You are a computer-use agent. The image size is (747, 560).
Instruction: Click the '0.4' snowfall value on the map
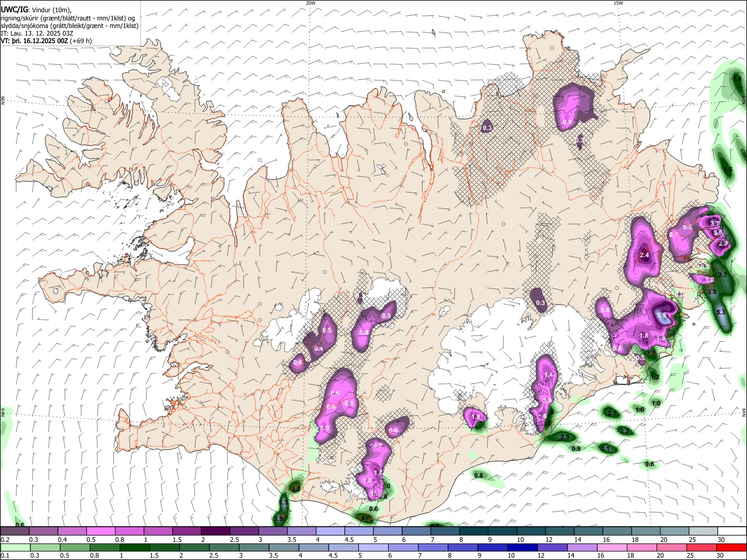pyautogui.click(x=319, y=349)
